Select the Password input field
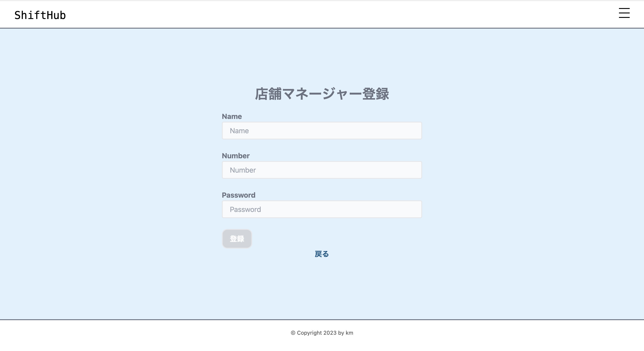The image size is (644, 351). tap(322, 209)
